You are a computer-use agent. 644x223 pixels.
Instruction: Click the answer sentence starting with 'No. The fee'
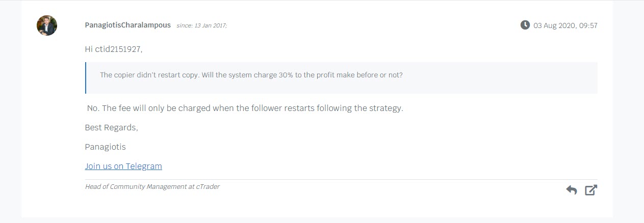pyautogui.click(x=245, y=108)
